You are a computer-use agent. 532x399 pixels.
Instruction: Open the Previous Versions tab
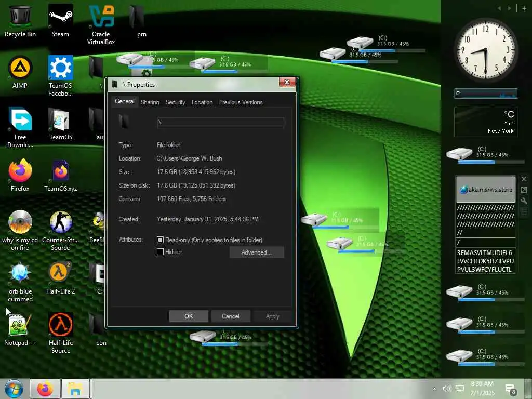point(241,102)
